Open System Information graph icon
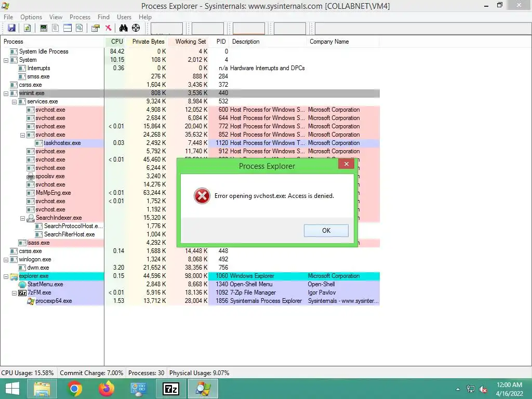Screen dimensions: 532x399 tap(44, 28)
